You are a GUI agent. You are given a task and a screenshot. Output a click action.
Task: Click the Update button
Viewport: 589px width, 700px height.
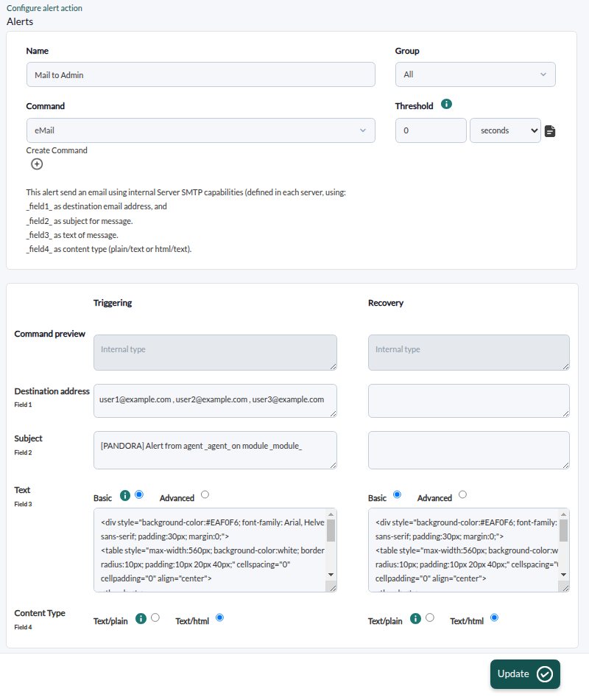pyautogui.click(x=525, y=674)
